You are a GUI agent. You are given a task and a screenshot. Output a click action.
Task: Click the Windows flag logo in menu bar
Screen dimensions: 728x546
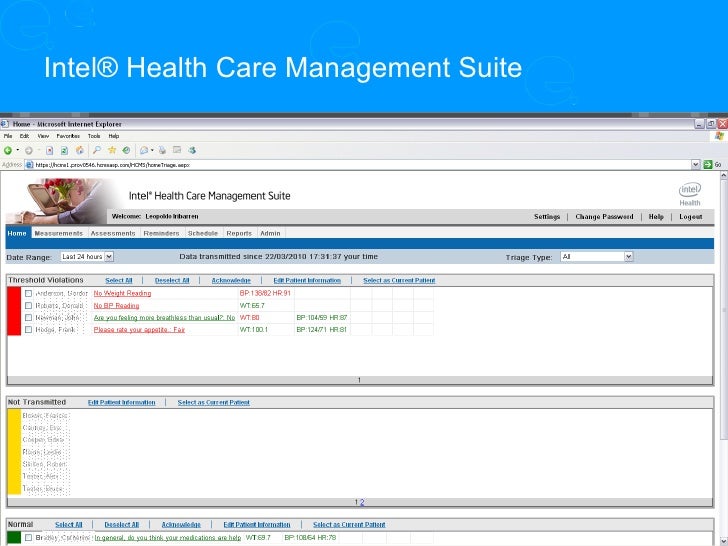pyautogui.click(x=720, y=136)
